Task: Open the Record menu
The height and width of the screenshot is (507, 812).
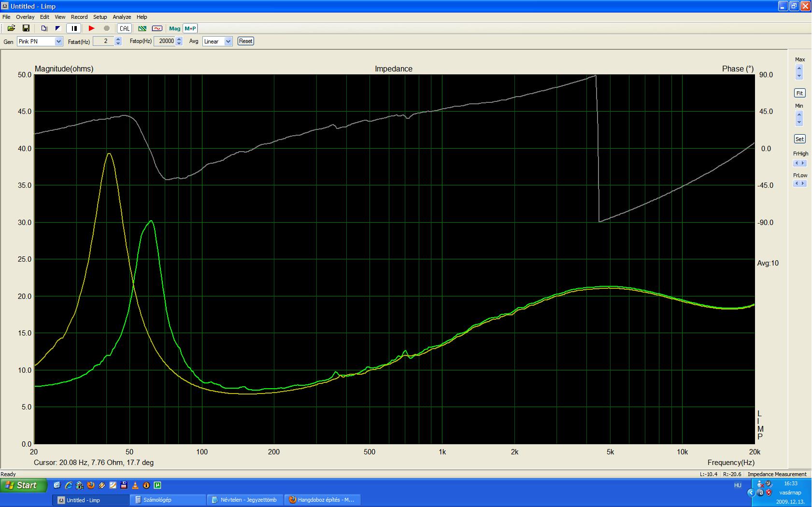Action: (x=79, y=17)
